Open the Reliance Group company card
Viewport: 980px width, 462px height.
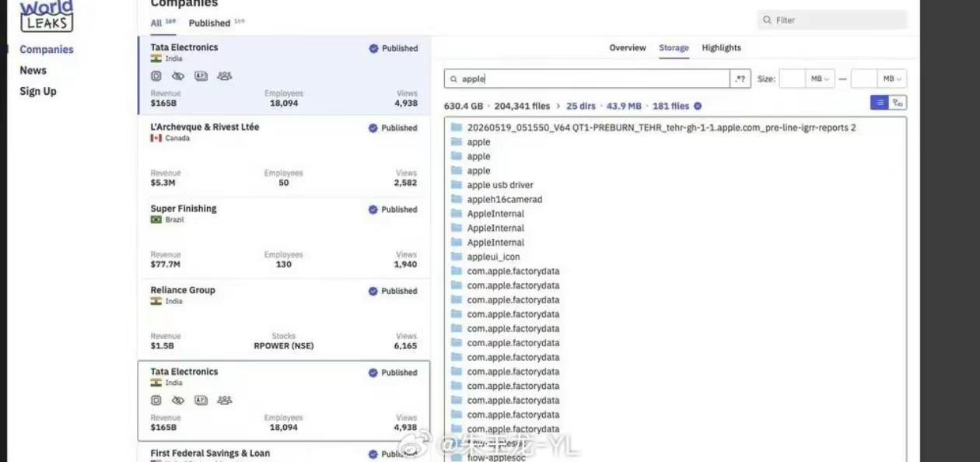284,319
